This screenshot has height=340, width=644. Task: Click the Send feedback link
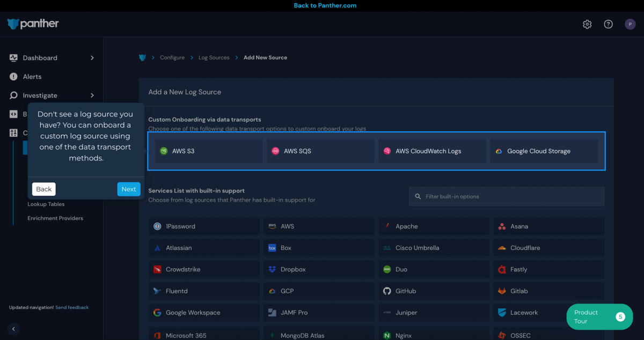click(72, 307)
